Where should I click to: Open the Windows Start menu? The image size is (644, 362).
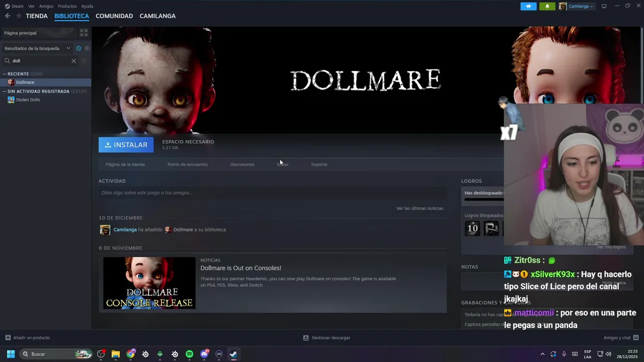point(11,354)
